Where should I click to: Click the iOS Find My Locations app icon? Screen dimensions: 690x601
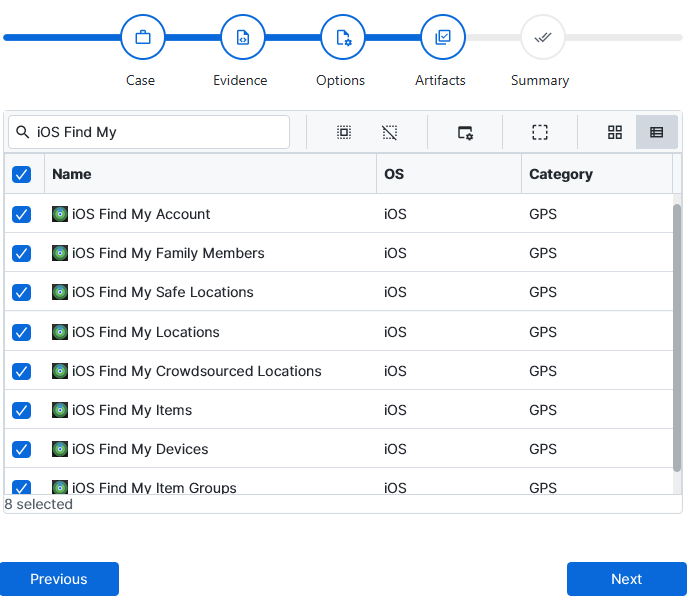tap(60, 332)
